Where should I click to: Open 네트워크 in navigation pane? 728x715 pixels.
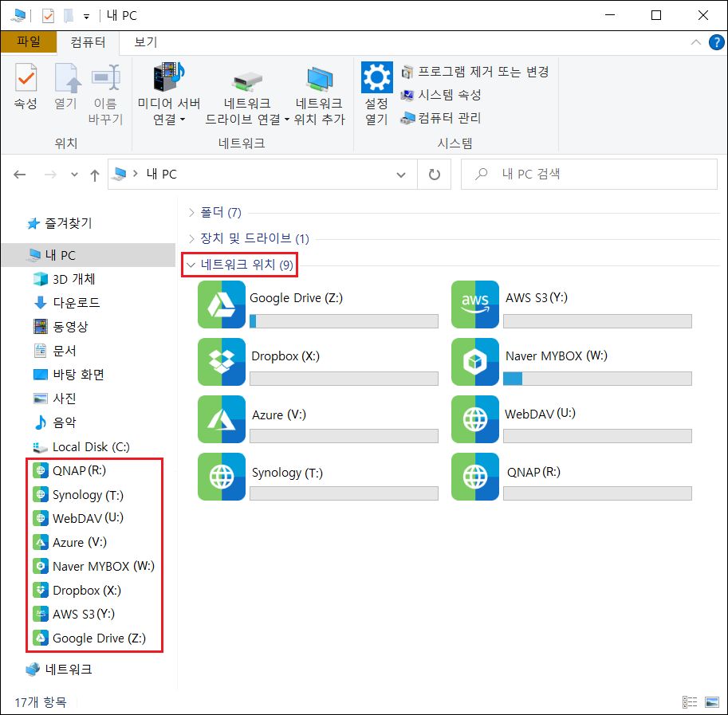(x=60, y=670)
